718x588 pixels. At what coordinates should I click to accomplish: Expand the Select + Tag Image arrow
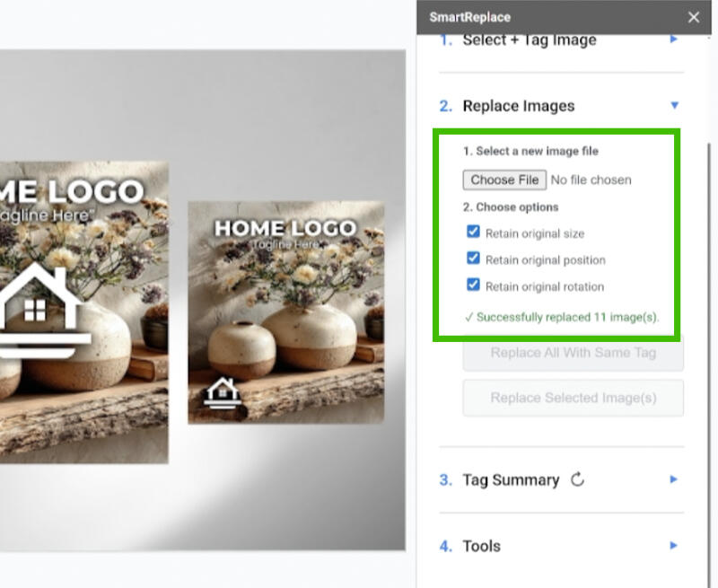pos(674,40)
